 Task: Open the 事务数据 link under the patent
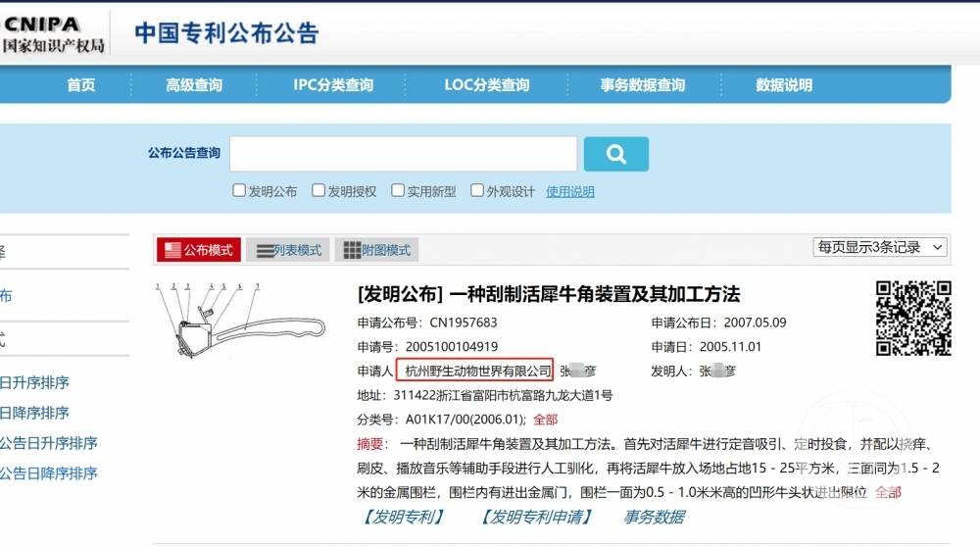pyautogui.click(x=654, y=517)
